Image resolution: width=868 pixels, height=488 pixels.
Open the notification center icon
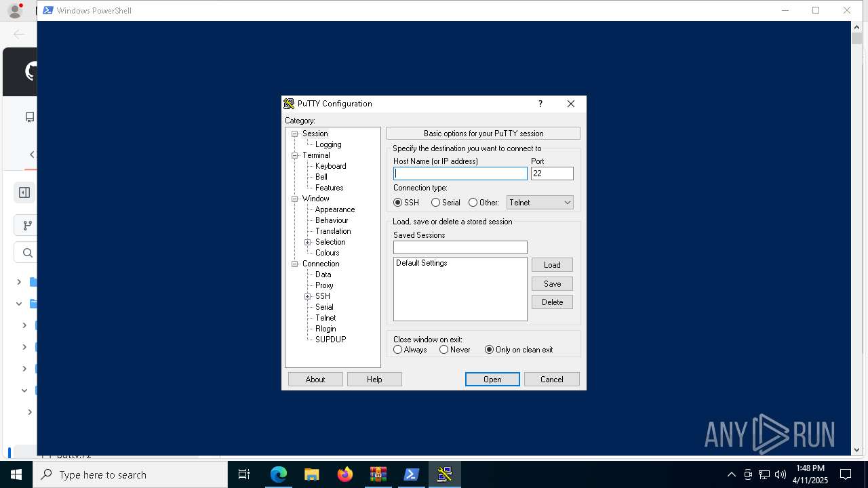point(846,474)
